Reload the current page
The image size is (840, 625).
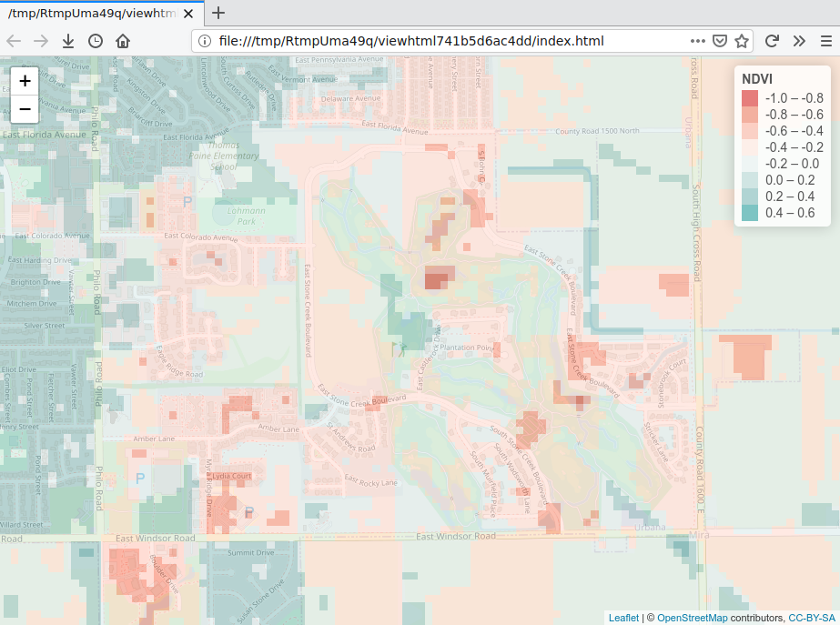pos(772,41)
